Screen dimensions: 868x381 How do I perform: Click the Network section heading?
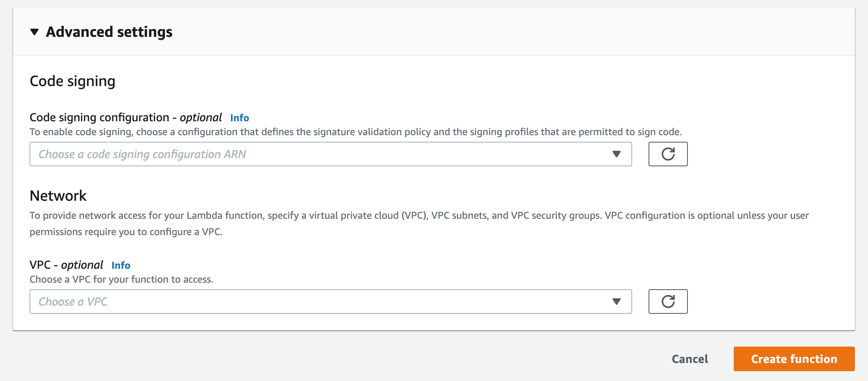58,196
